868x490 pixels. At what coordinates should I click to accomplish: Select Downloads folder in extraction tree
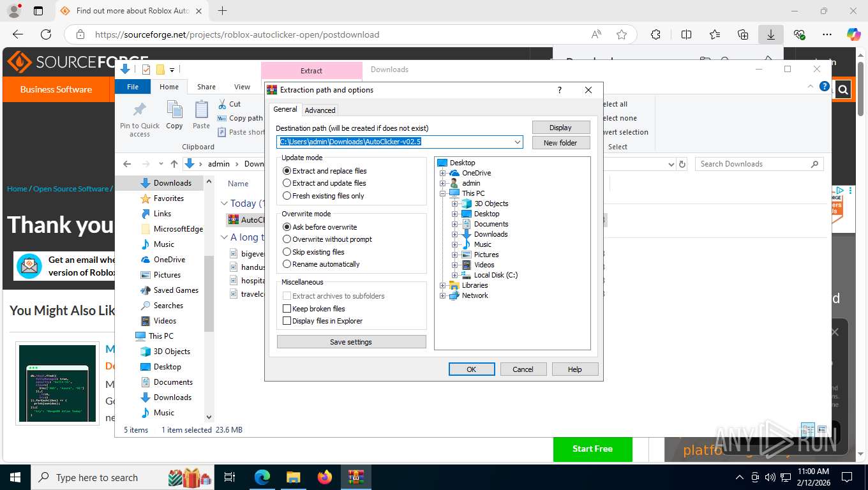(x=491, y=234)
